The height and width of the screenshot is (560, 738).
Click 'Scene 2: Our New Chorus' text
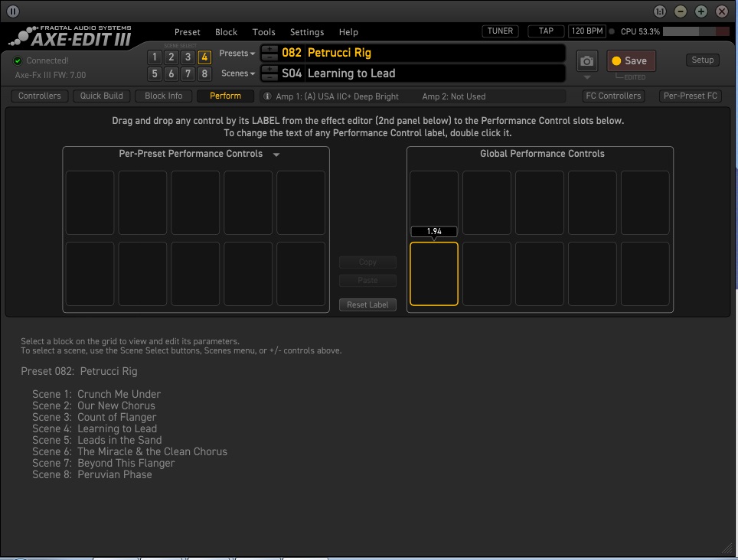click(93, 405)
